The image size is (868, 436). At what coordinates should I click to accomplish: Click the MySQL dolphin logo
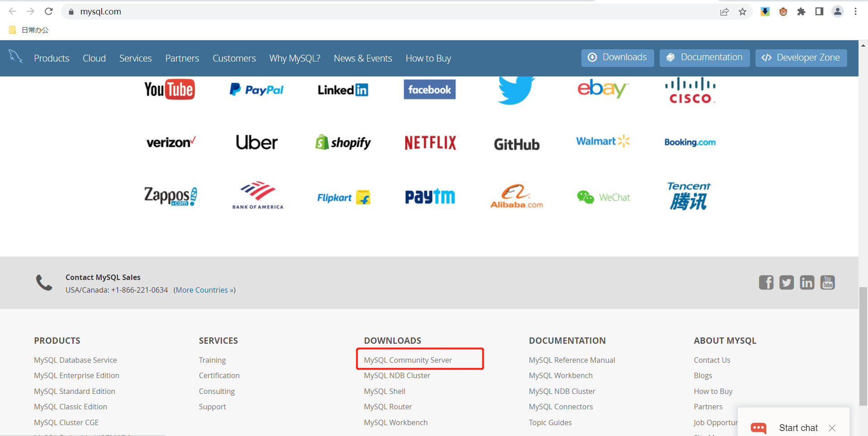[x=16, y=57]
